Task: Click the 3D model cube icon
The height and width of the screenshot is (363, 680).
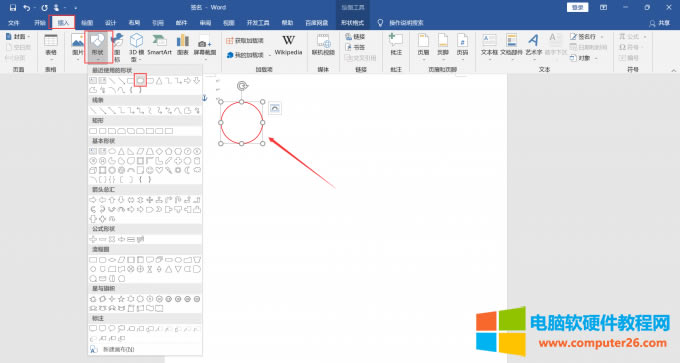Action: (x=136, y=40)
